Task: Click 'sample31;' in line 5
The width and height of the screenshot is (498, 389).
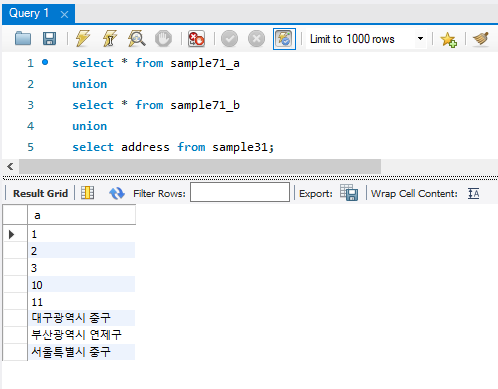Action: point(243,147)
